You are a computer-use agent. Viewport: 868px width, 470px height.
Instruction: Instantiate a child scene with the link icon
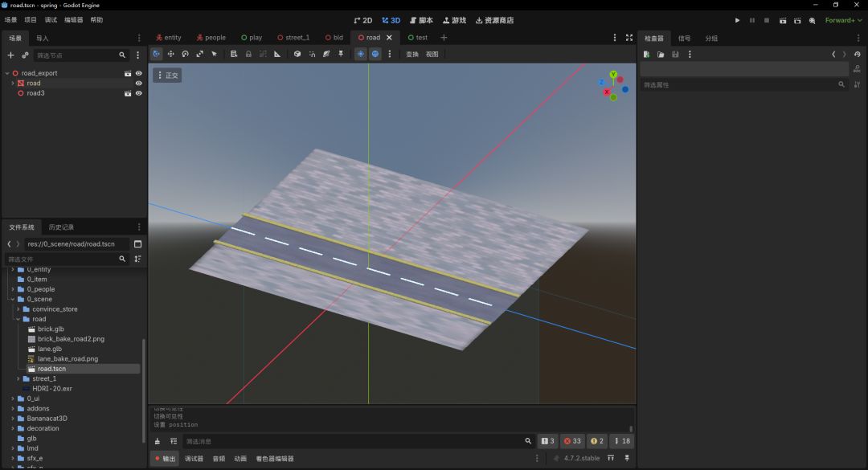tap(25, 55)
